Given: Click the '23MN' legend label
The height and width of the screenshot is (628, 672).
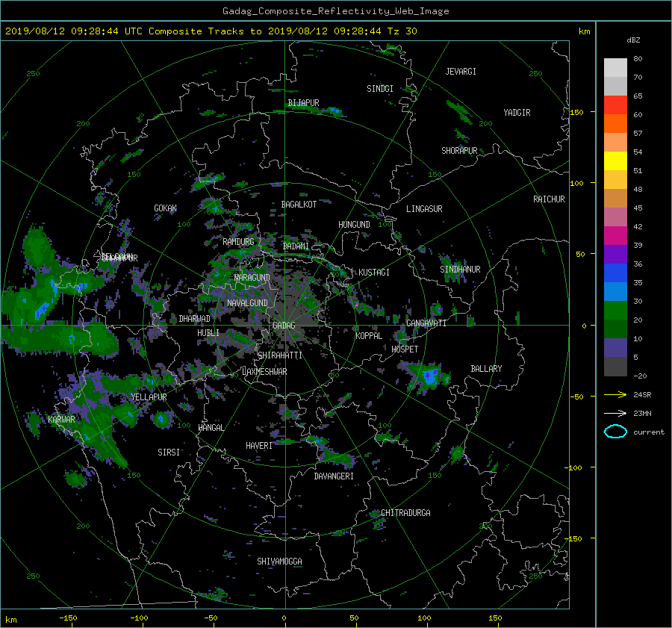Looking at the screenshot, I should tap(642, 413).
